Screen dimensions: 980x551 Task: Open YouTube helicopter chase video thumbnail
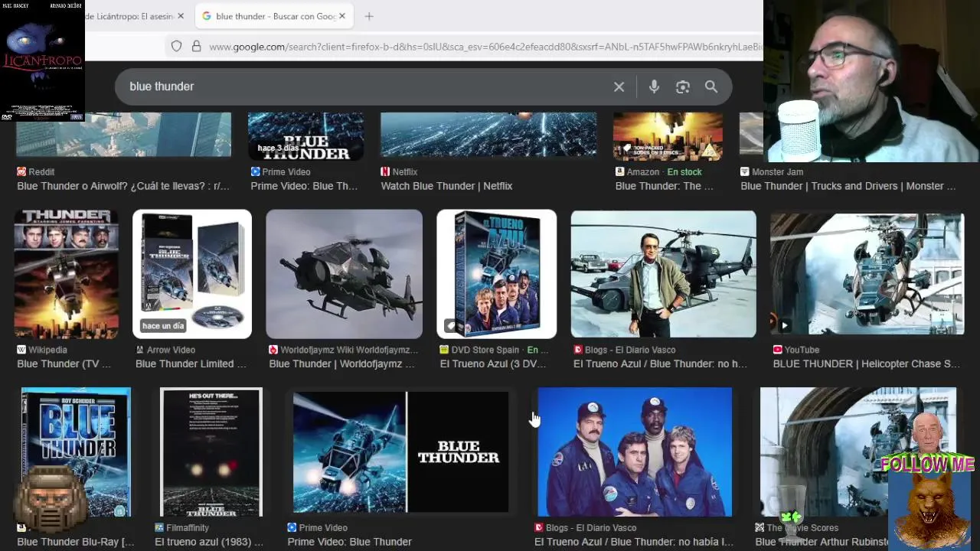[867, 273]
